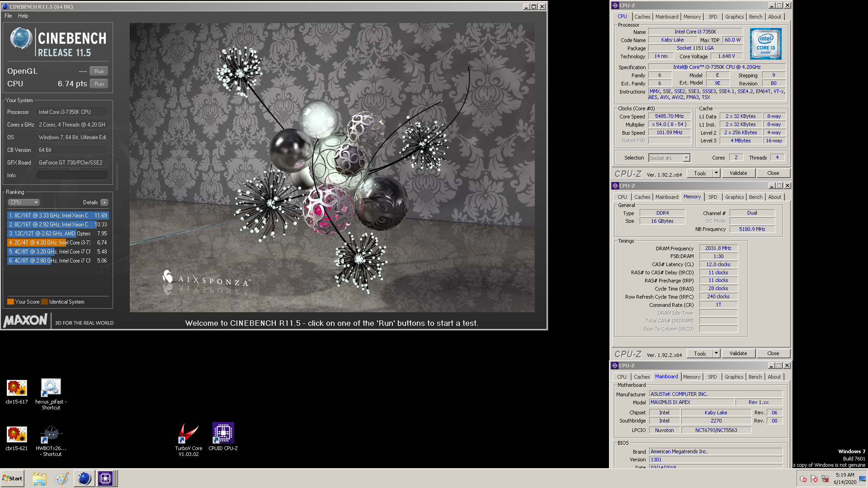Click the Your Score orange swatch
The width and height of the screenshot is (868, 488).
(x=10, y=302)
